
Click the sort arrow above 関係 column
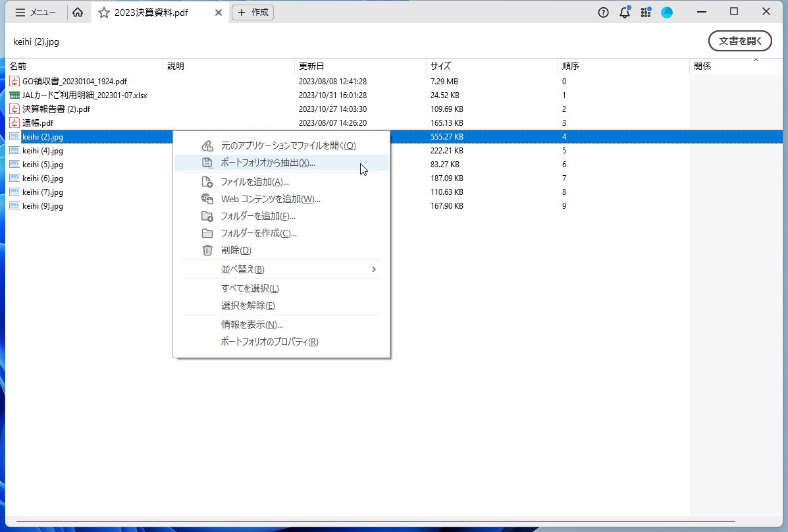pyautogui.click(x=756, y=61)
